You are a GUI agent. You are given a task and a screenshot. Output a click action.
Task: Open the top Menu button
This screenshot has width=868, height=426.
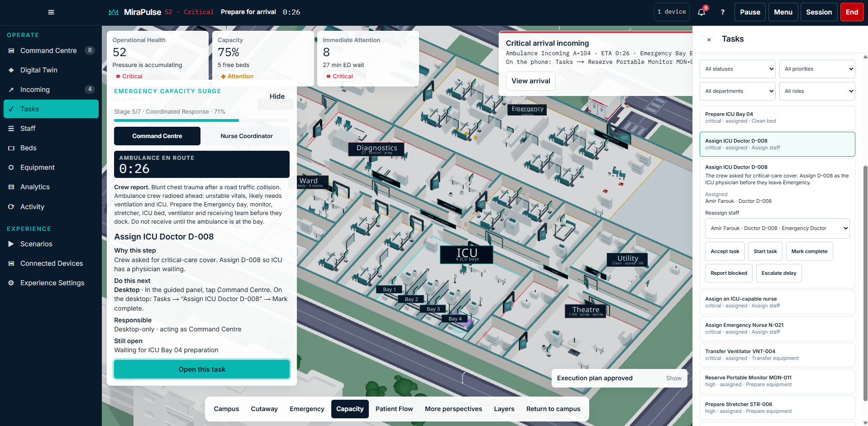pyautogui.click(x=783, y=12)
